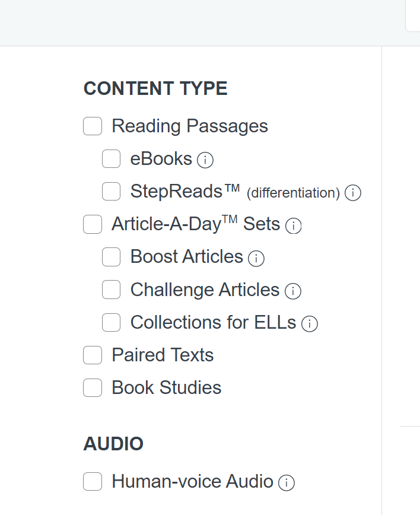
Task: Enable the Reading Passages filter
Action: click(x=93, y=126)
